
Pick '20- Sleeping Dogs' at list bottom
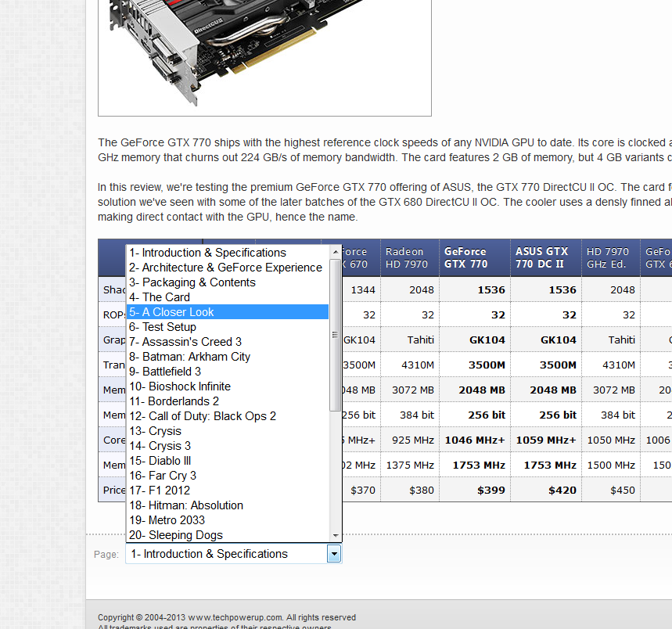pos(228,535)
